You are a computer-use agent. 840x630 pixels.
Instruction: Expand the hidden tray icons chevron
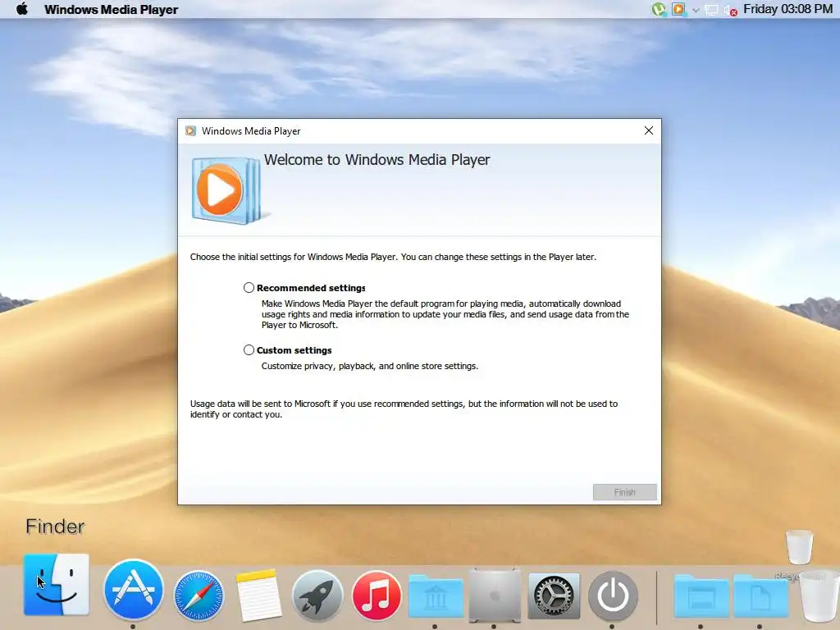pos(696,10)
